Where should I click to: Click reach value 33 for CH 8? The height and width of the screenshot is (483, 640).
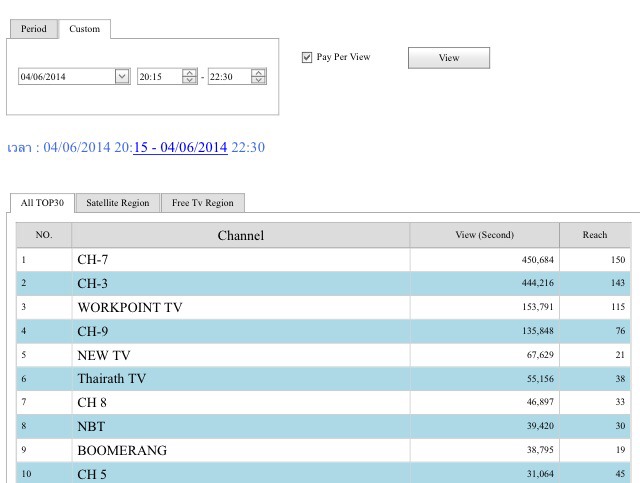[620, 403]
